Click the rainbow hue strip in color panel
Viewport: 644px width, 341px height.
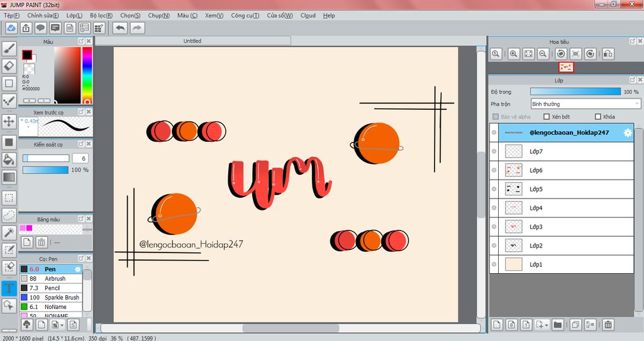click(x=87, y=75)
